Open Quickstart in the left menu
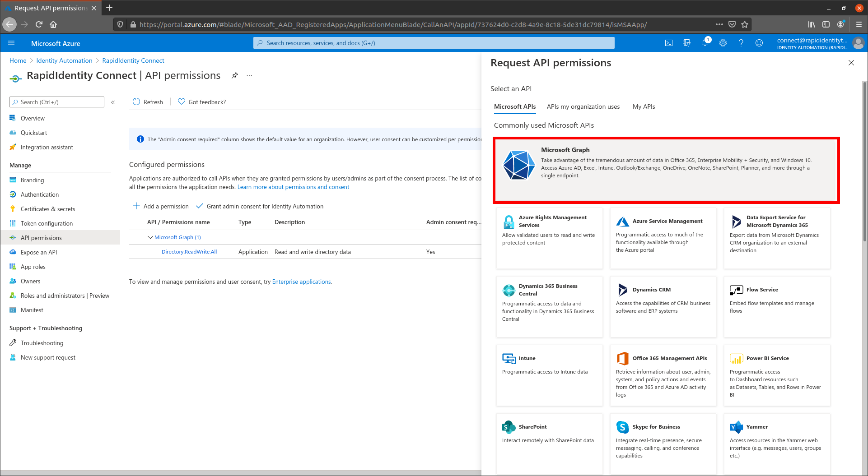Viewport: 868px width, 476px height. pos(60,133)
